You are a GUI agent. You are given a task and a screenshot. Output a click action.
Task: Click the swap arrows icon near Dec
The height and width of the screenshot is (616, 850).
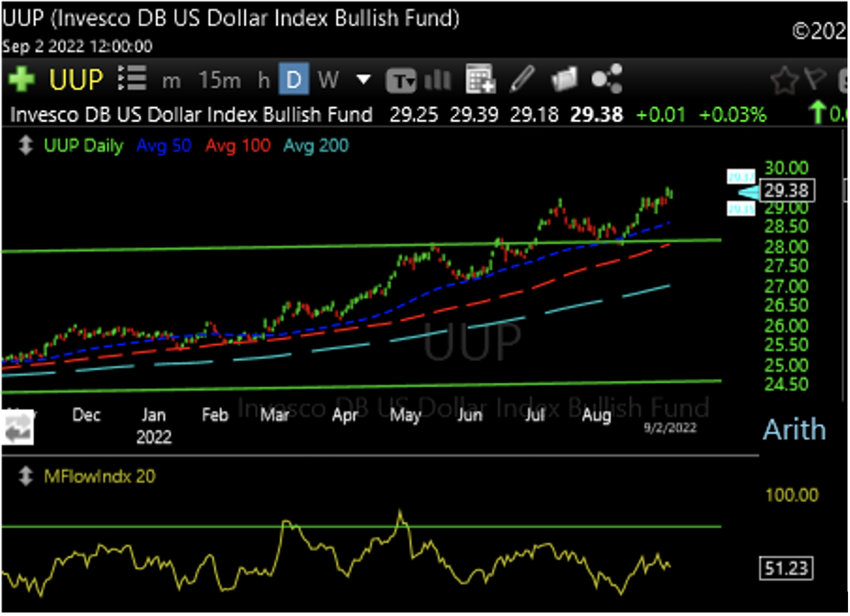(x=18, y=428)
